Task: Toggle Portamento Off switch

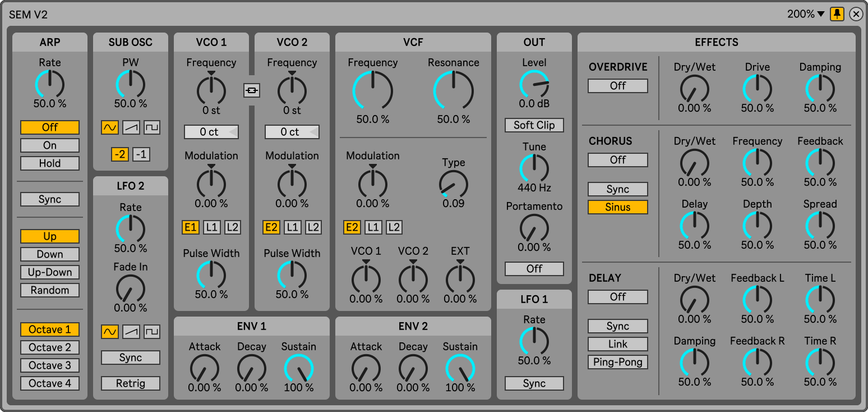Action: tap(534, 269)
